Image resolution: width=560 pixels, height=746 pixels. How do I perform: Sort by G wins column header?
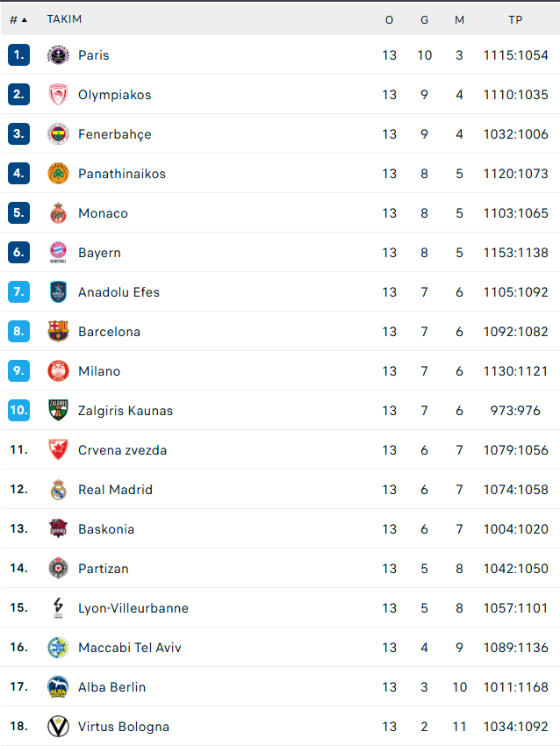point(425,19)
